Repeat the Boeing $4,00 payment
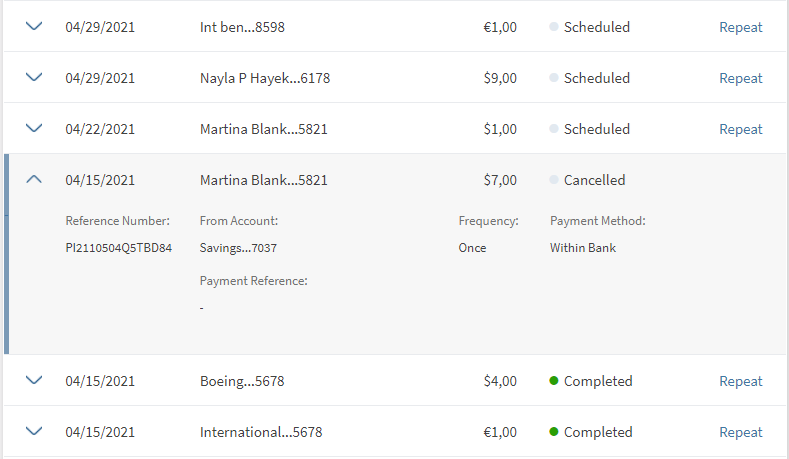The width and height of the screenshot is (789, 459). [x=740, y=381]
